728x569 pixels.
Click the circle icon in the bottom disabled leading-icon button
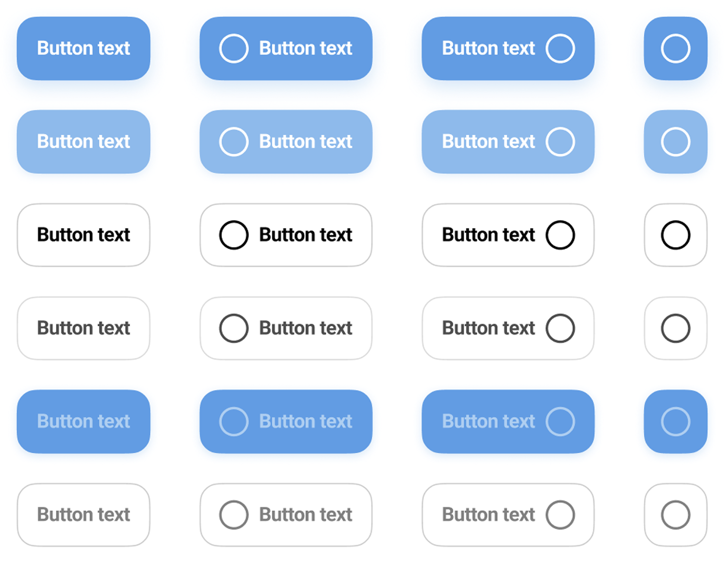coord(234,515)
